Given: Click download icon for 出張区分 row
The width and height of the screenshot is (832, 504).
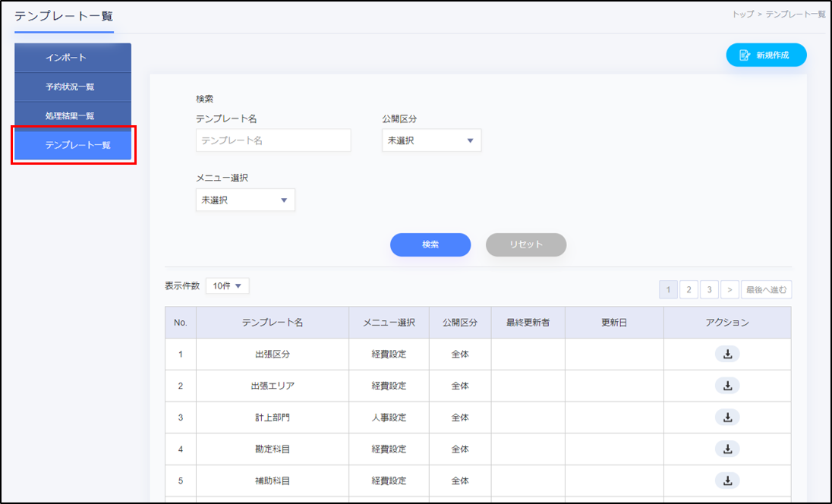Looking at the screenshot, I should [x=726, y=354].
